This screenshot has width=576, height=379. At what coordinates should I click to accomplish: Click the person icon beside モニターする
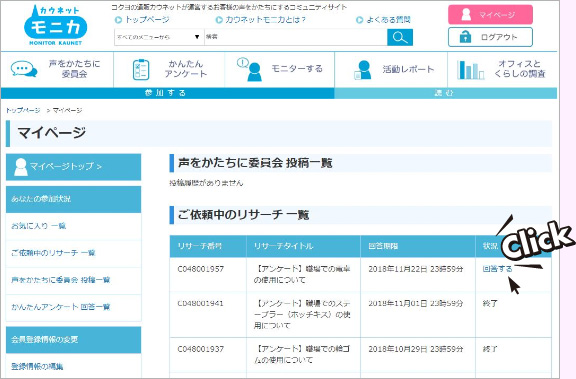click(x=250, y=69)
